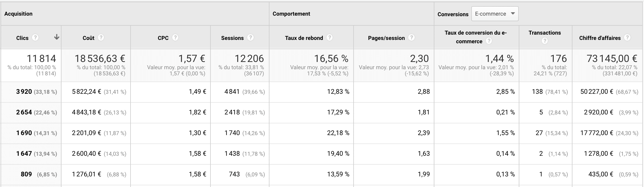Image resolution: width=644 pixels, height=187 pixels.
Task: Click the 50 227,00 € revenue cell
Action: [597, 92]
